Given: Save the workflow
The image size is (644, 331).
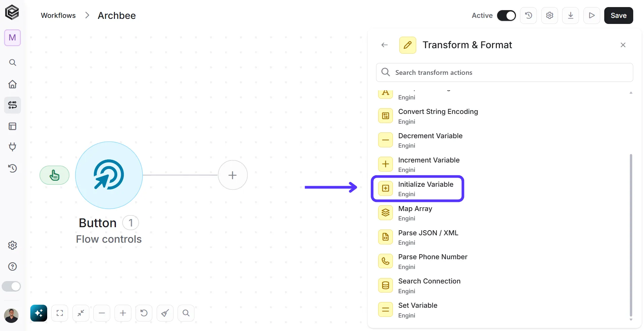Looking at the screenshot, I should (618, 16).
